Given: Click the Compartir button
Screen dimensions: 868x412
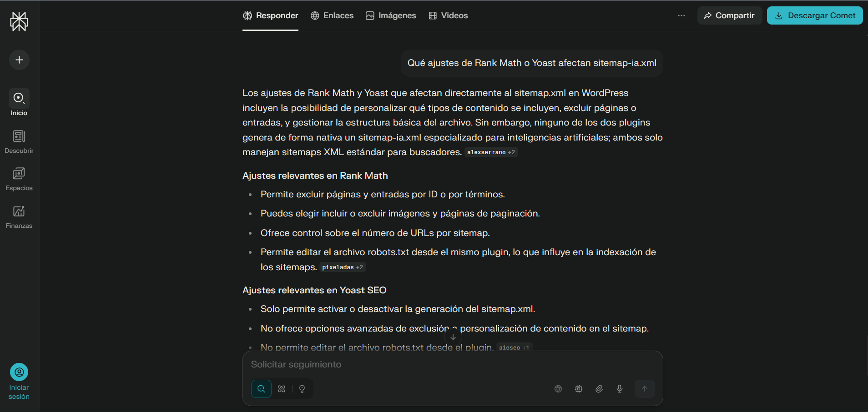Looking at the screenshot, I should pos(729,15).
